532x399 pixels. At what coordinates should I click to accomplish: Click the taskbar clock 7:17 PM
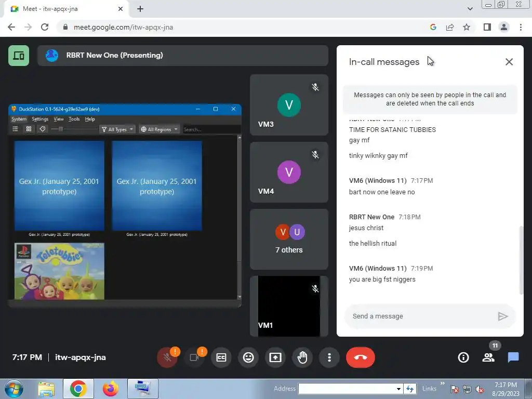point(506,385)
